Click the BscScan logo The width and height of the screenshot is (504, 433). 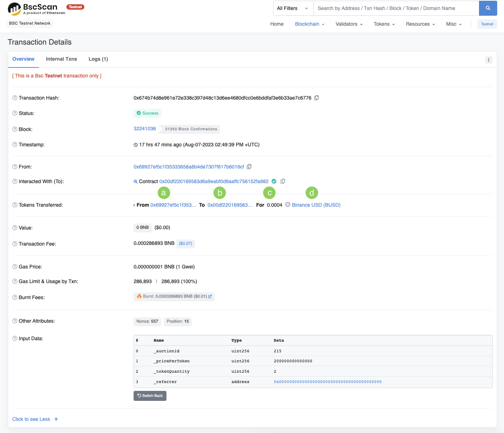pos(36,9)
